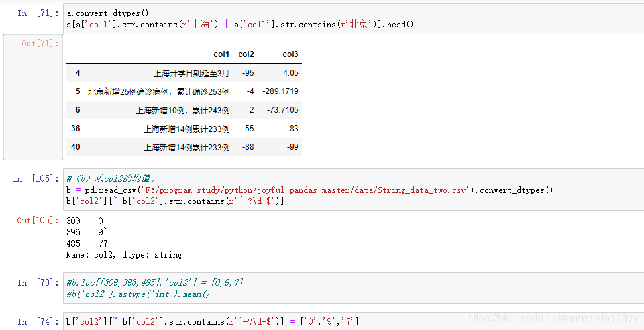Click the col2 value 2 in row 6
644x330 pixels.
(x=252, y=110)
